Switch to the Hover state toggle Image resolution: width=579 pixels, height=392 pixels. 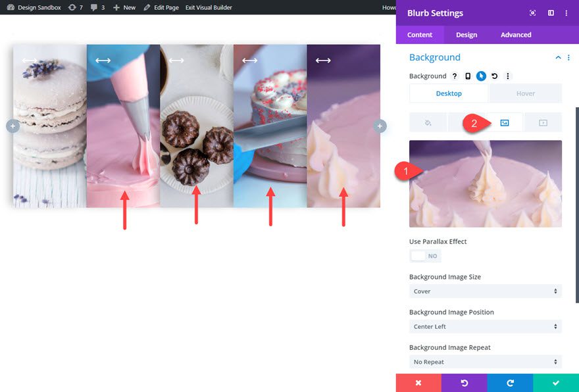(x=525, y=93)
